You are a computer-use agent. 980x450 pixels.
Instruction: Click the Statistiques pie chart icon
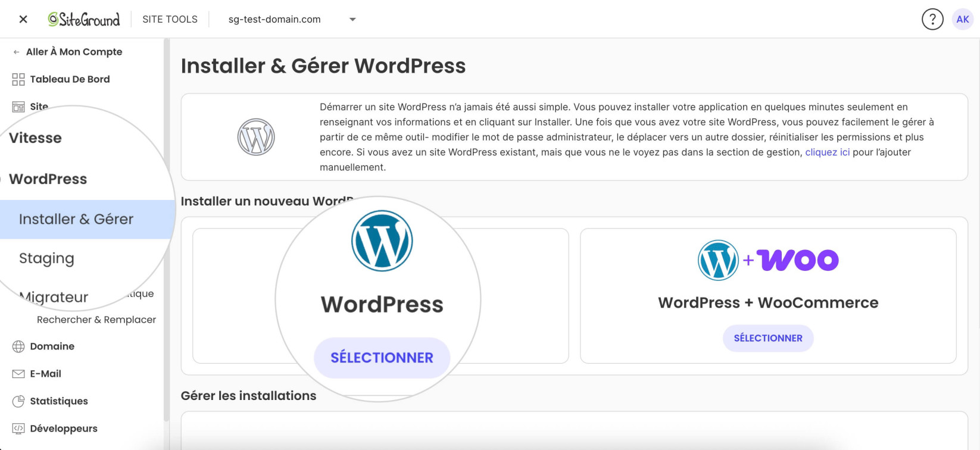pos(18,401)
